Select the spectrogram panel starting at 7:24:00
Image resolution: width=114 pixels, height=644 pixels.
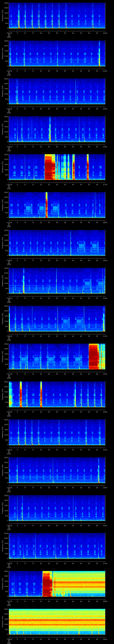tap(57, 91)
